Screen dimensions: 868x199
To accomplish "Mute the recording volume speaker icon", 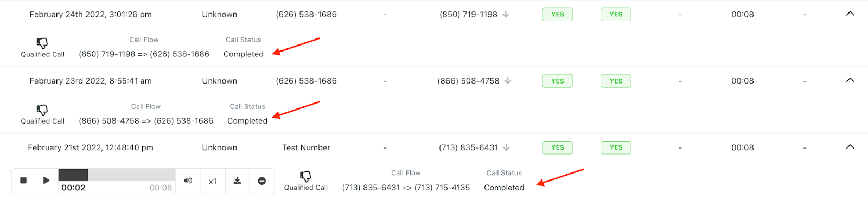I will [x=188, y=181].
